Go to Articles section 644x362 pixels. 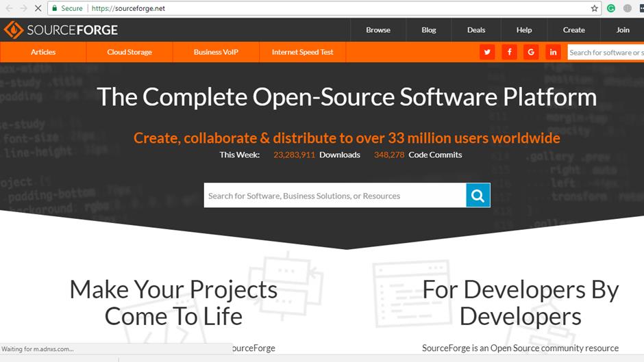pos(43,52)
